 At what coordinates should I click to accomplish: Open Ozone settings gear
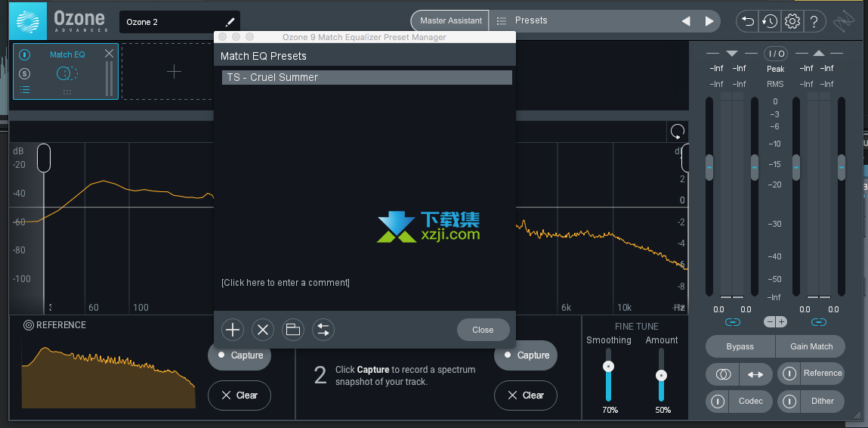792,22
